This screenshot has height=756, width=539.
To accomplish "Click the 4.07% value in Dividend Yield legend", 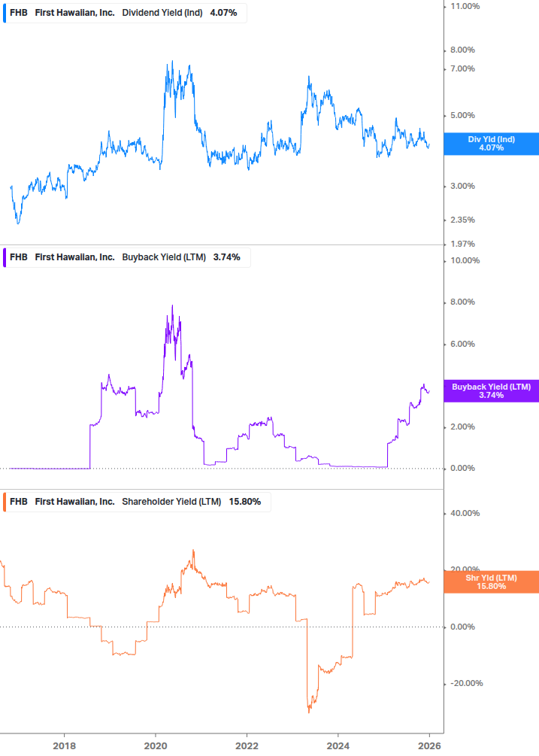I will point(223,13).
